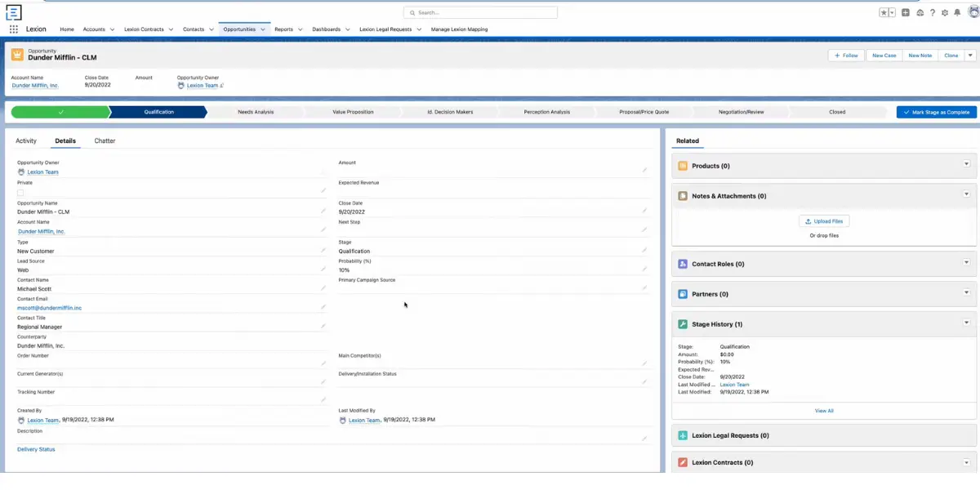Click the favorites star icon

[884, 13]
